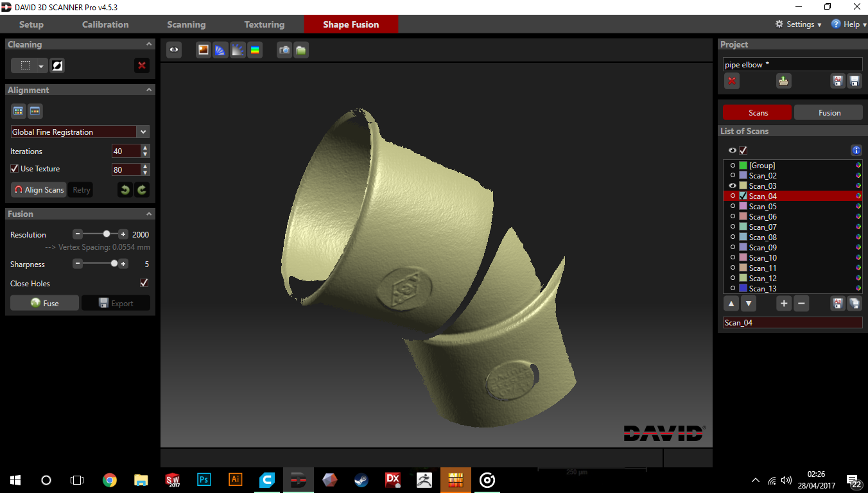Show the [Group] item via visibility circle

click(x=733, y=165)
